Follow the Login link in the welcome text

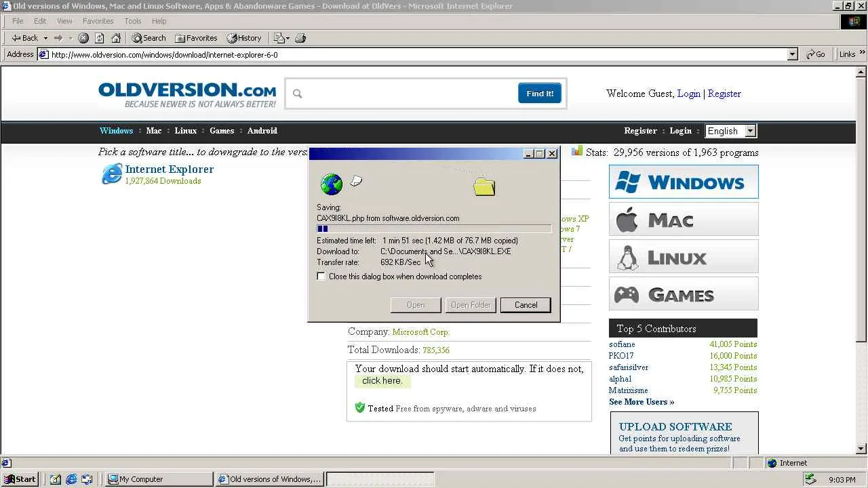click(x=688, y=94)
